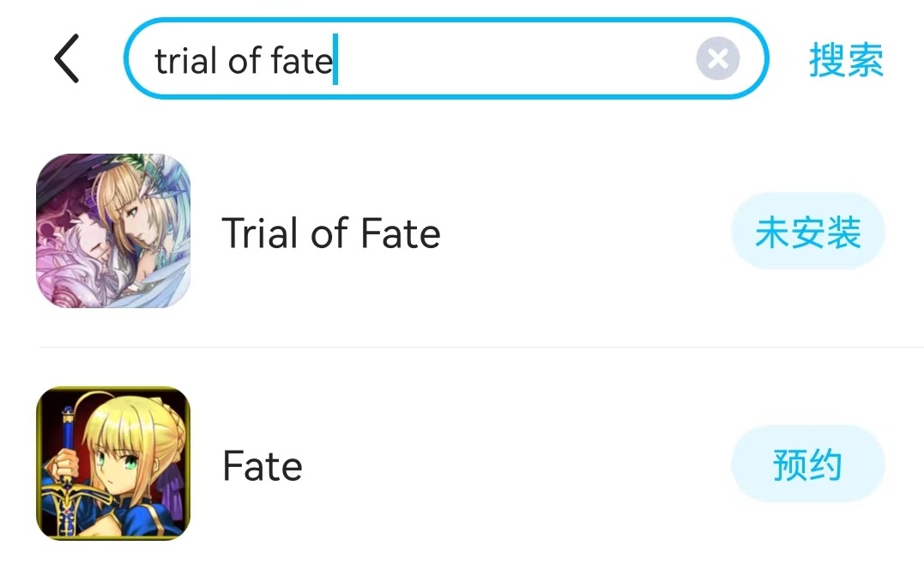This screenshot has height=576, width=924.
Task: Tap the 预约 reserve button for Fate
Action: click(x=808, y=464)
